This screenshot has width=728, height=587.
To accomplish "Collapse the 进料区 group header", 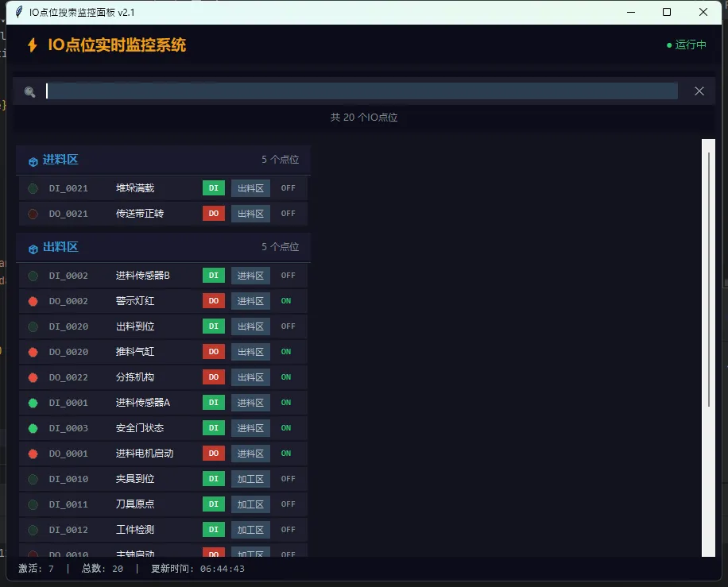I will (60, 160).
